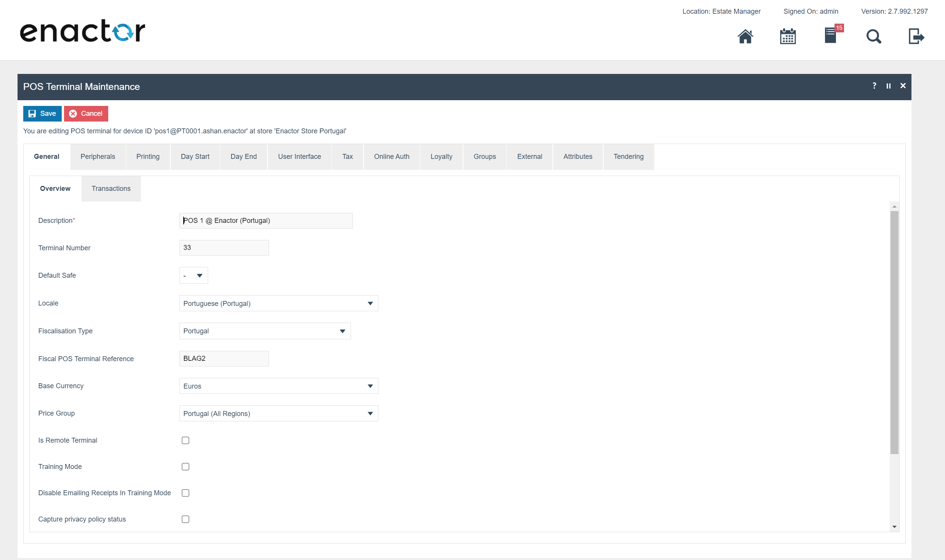Toggle Training Mode checkbox
Viewport: 945px width, 560px height.
click(186, 467)
